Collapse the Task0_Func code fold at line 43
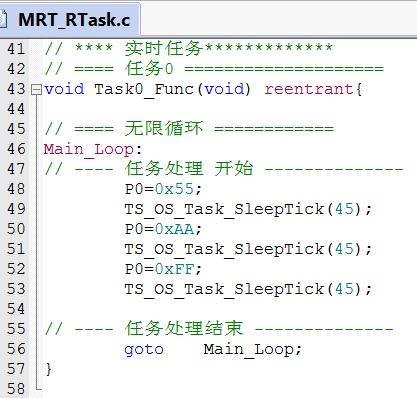 pyautogui.click(x=36, y=90)
